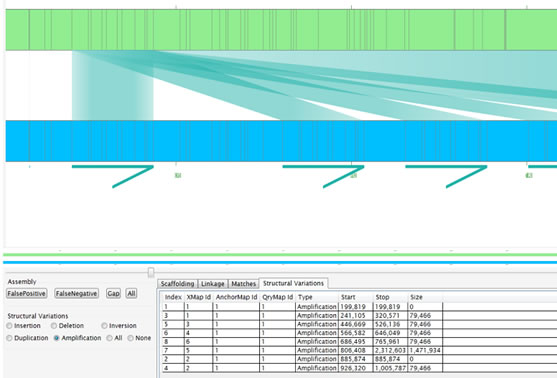Select the amplification row with size 1,471,934
This screenshot has height=378, width=557.
coord(302,351)
